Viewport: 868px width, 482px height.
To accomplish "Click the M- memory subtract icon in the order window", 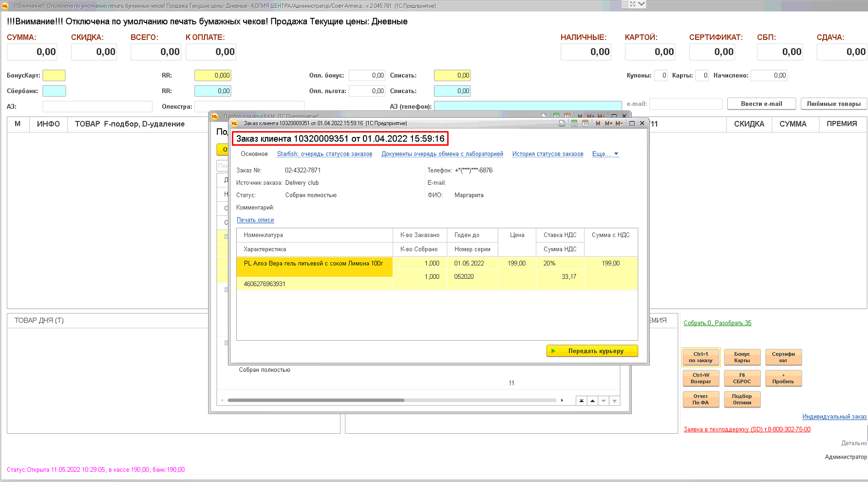I will 619,123.
